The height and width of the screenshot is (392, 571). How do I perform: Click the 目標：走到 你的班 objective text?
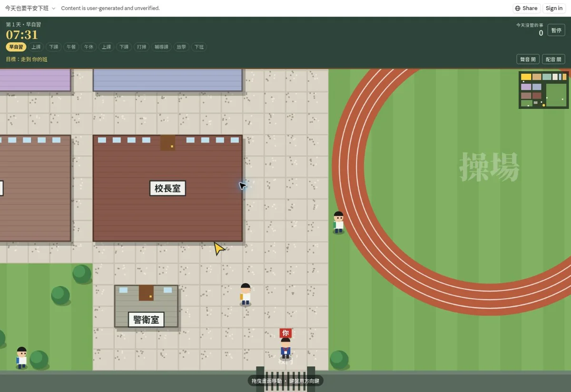(27, 59)
